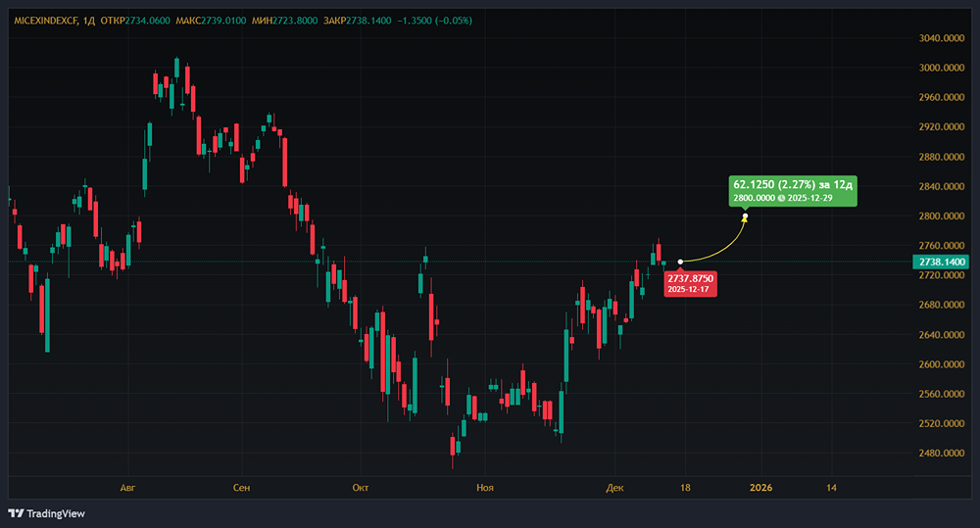980x528 pixels.
Task: Click the 2560.0000 price axis label
Action: coord(941,394)
